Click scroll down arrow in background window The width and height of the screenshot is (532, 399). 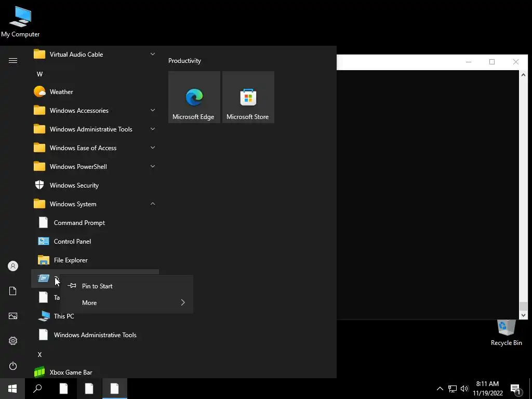click(523, 315)
